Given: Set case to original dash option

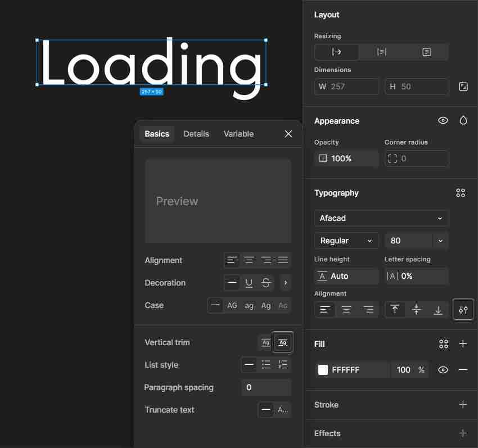Looking at the screenshot, I should point(215,305).
